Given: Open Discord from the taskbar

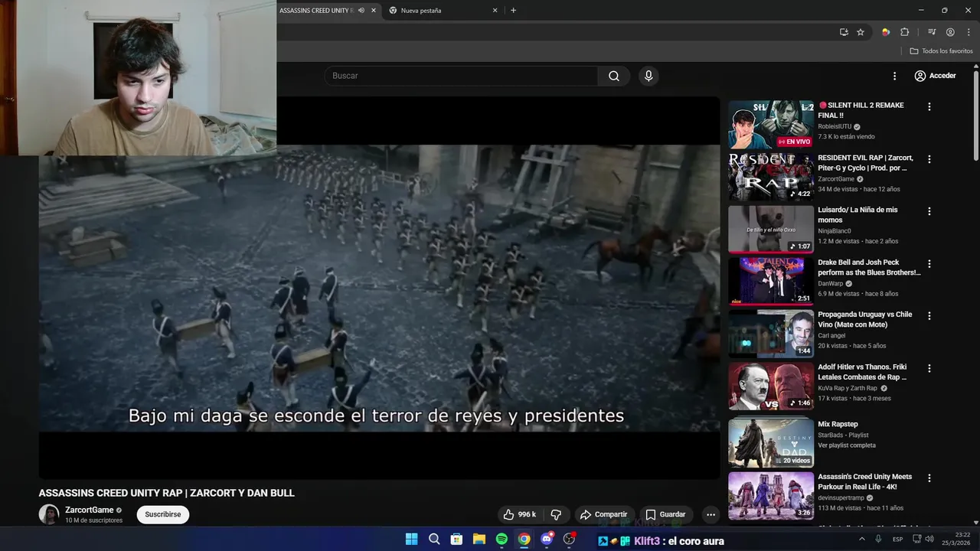Looking at the screenshot, I should 547,540.
